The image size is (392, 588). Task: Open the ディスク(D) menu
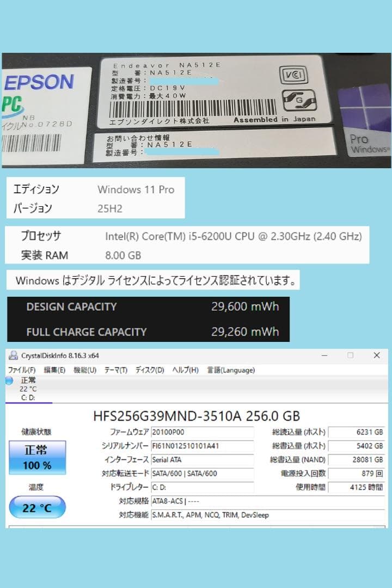(150, 370)
